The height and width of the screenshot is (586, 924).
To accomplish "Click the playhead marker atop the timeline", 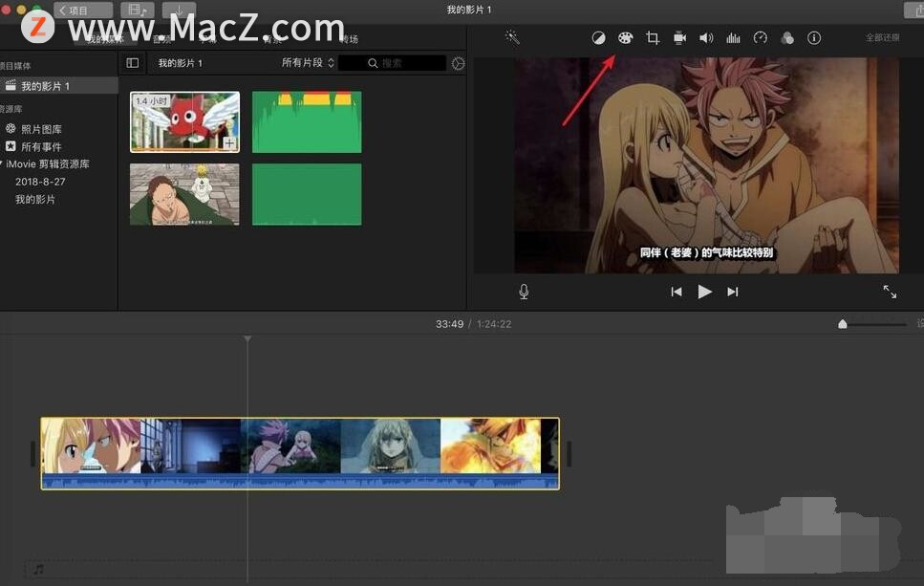I will (x=247, y=338).
